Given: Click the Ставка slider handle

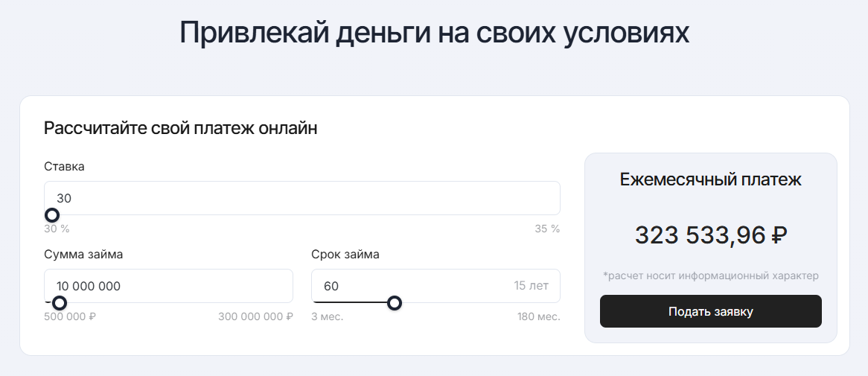Looking at the screenshot, I should tap(52, 215).
